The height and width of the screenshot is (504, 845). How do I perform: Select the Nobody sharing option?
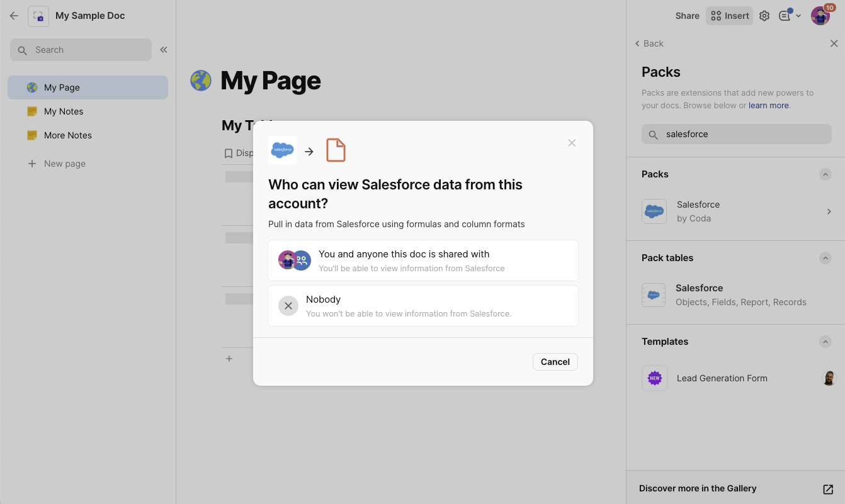pyautogui.click(x=422, y=306)
